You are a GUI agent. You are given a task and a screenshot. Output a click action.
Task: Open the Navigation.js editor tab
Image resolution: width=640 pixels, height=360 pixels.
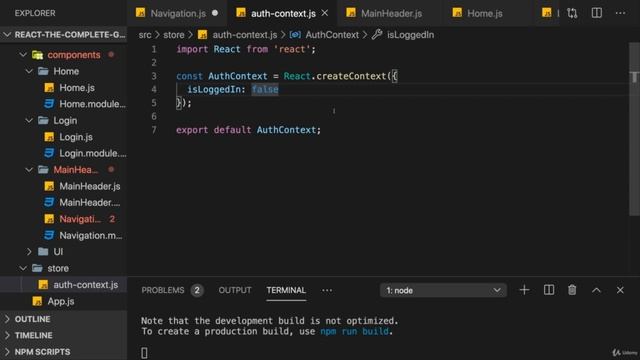tap(178, 13)
